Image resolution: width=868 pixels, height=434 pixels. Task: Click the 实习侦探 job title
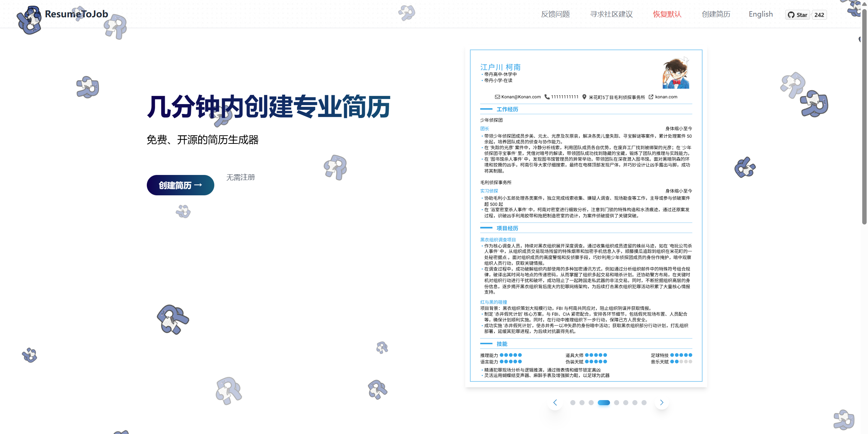pyautogui.click(x=489, y=191)
